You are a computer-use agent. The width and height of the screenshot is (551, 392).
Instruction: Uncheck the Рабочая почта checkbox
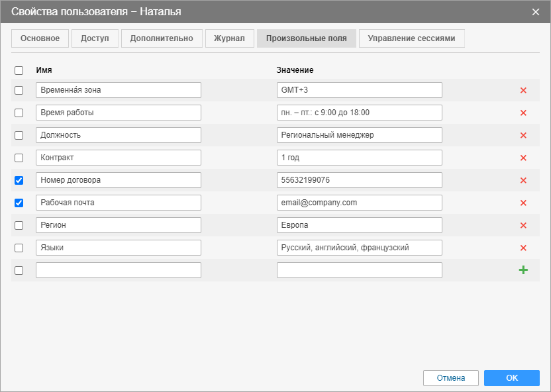[x=19, y=203]
